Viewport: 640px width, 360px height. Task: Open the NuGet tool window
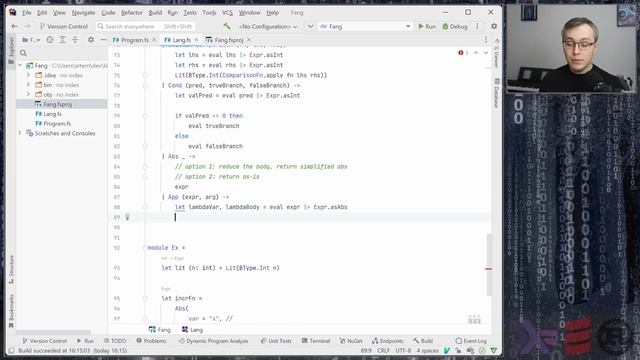pos(351,341)
